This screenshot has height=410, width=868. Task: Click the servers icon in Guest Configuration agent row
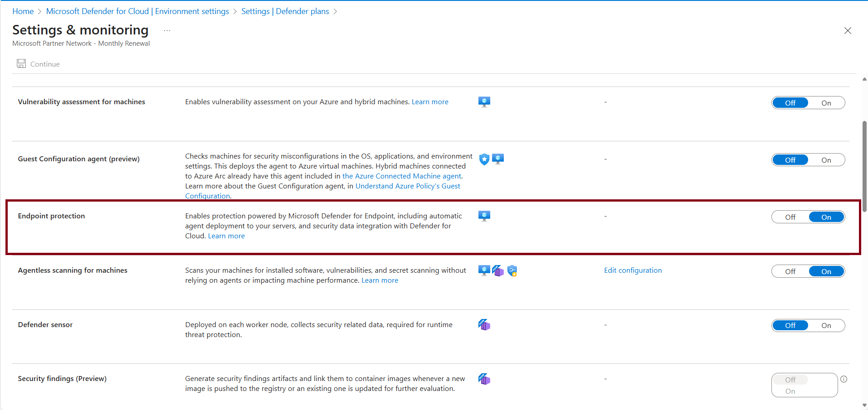498,159
